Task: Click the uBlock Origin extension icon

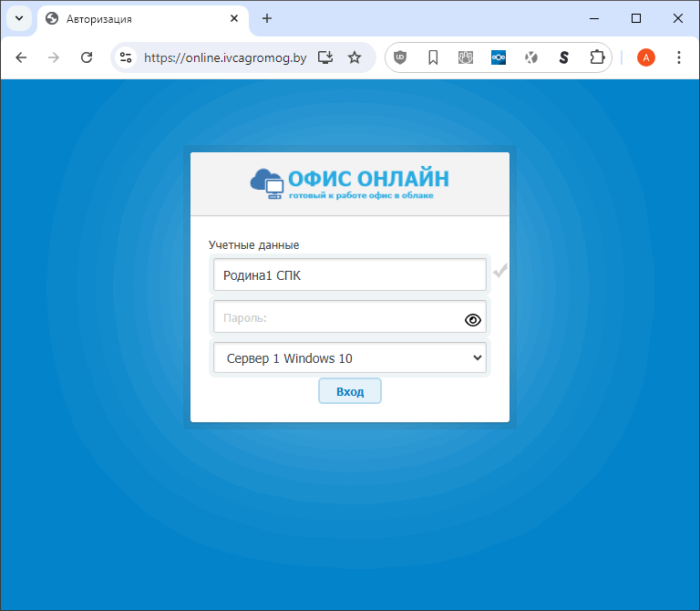Action: click(x=400, y=57)
